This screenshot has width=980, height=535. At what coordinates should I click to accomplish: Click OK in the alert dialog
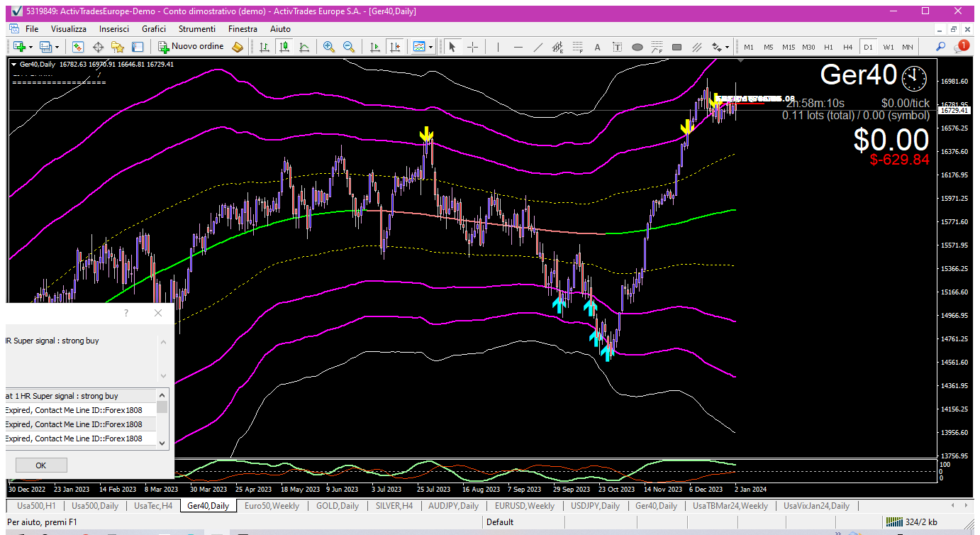41,465
